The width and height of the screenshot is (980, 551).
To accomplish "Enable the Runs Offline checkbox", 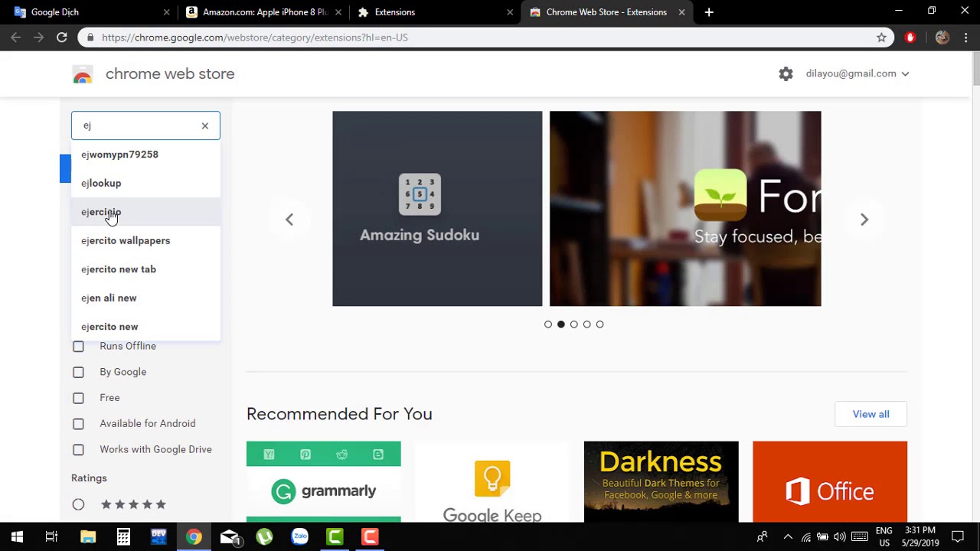I will [x=78, y=347].
